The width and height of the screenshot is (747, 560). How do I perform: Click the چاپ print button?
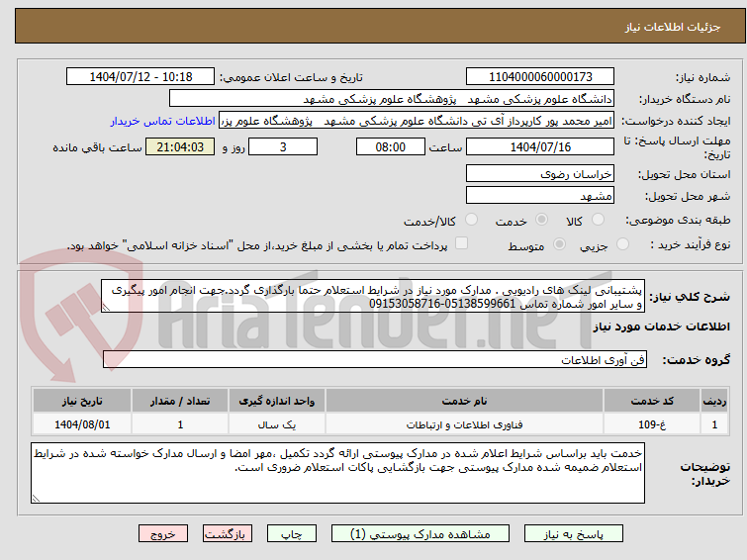tap(292, 534)
